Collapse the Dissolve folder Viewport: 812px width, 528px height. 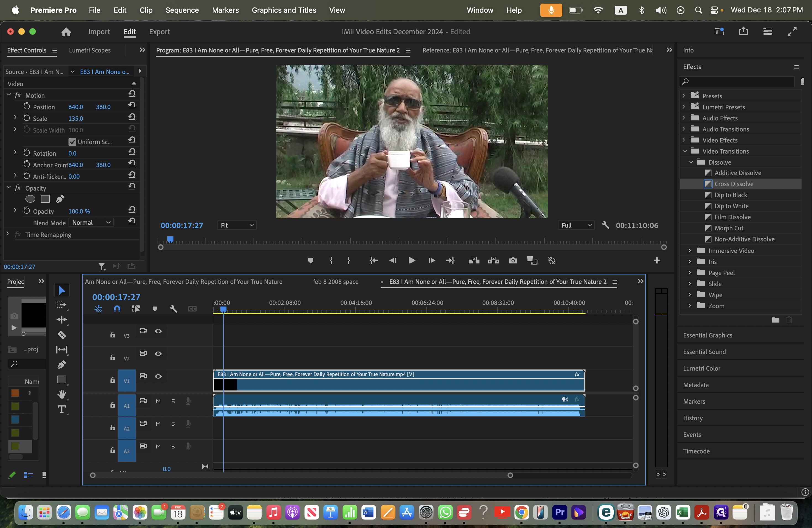coord(690,162)
